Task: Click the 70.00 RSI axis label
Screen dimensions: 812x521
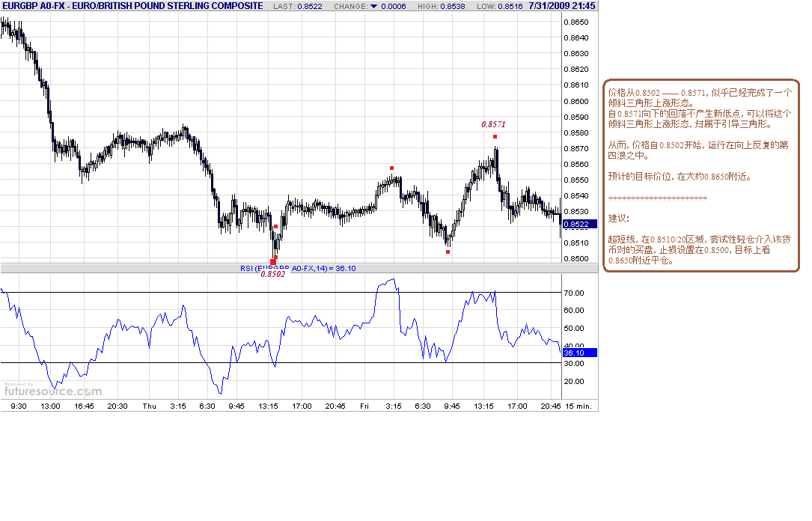Action: [x=574, y=293]
